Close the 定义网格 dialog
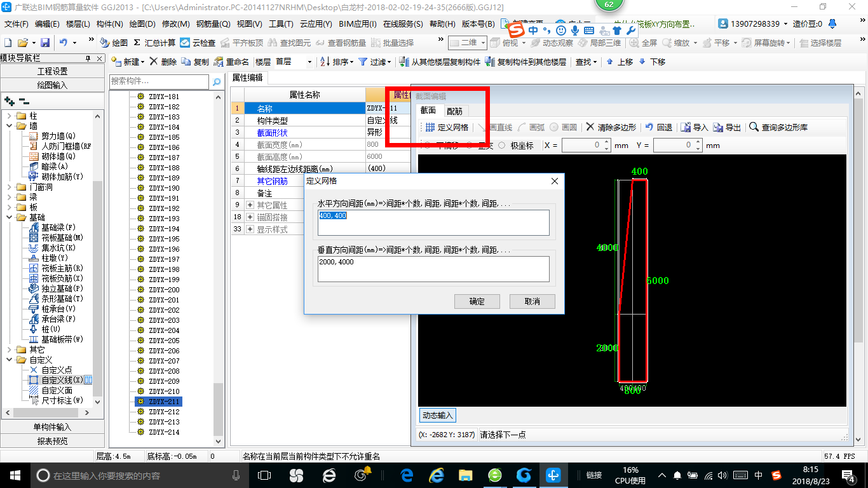The image size is (868, 488). pyautogui.click(x=554, y=181)
